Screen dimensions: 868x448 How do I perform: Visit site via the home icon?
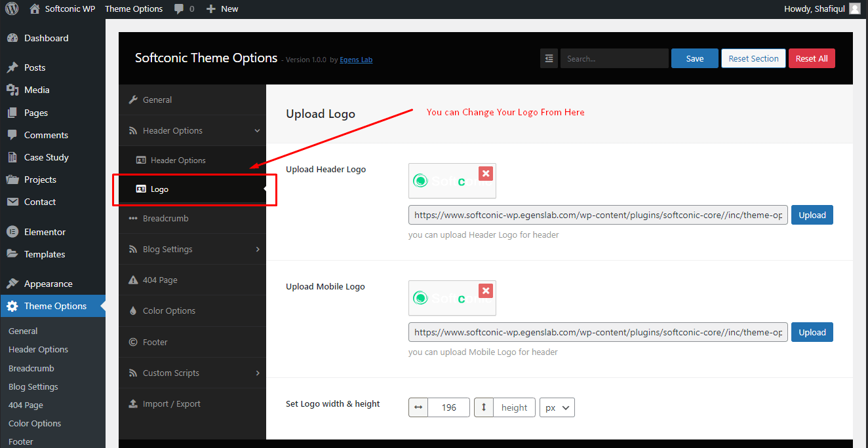tap(35, 9)
